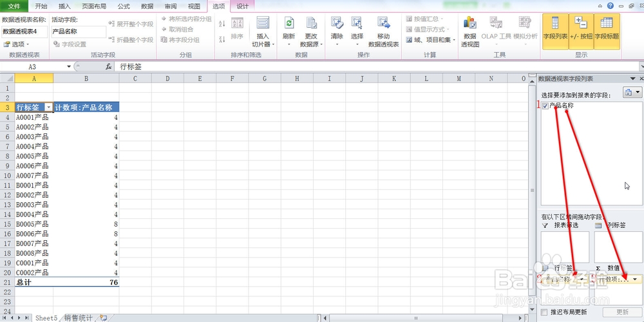Click the 模拟分析 icon
The image size is (644, 322).
[x=525, y=23]
